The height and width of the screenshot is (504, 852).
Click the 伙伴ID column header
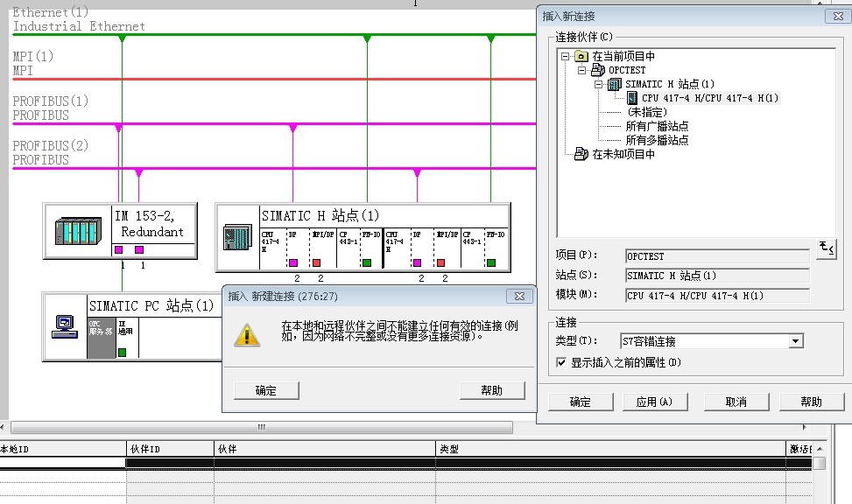coord(170,449)
